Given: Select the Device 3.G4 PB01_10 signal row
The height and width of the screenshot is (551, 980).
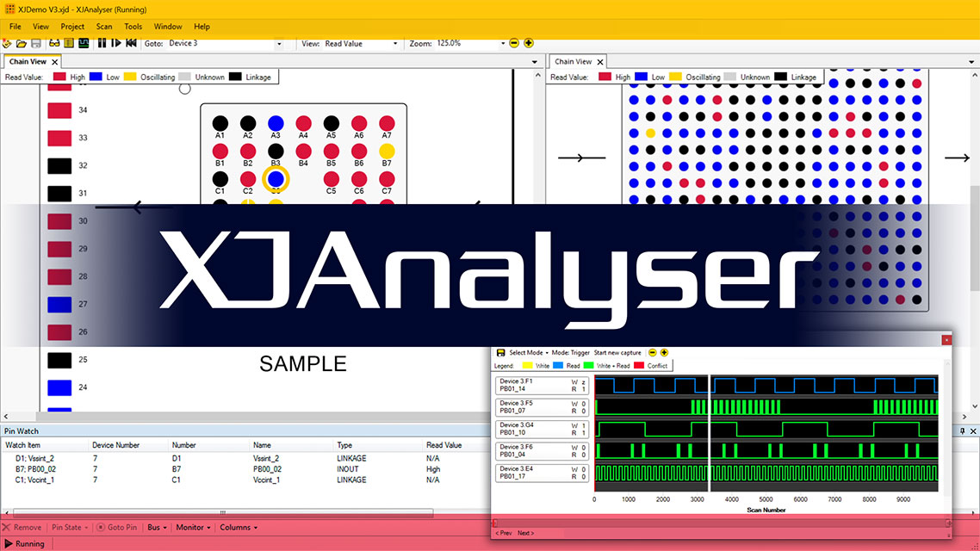Looking at the screenshot, I should 542,429.
